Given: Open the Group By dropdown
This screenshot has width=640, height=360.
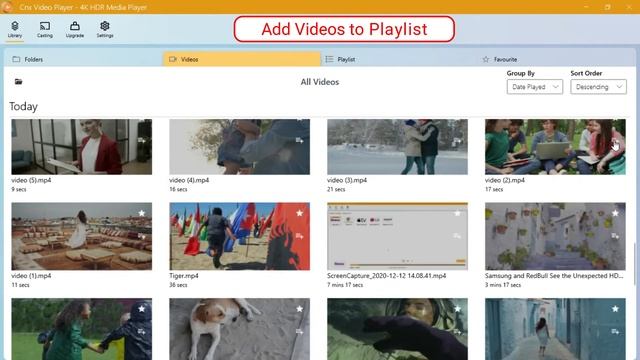Looking at the screenshot, I should pyautogui.click(x=535, y=87).
